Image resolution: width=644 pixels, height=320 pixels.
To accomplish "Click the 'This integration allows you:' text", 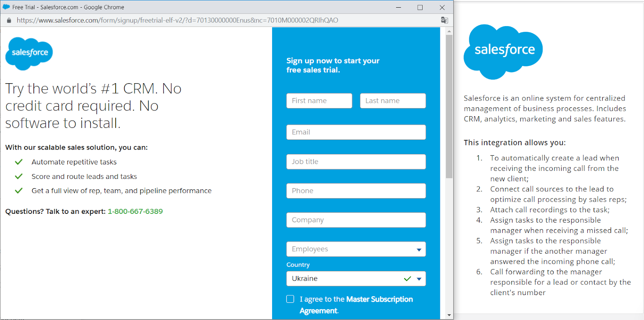I will point(515,143).
